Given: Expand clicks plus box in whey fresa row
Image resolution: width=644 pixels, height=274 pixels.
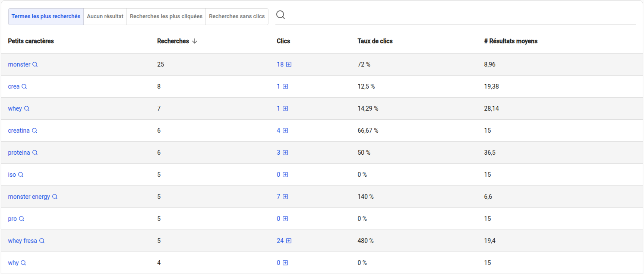Looking at the screenshot, I should coord(289,241).
